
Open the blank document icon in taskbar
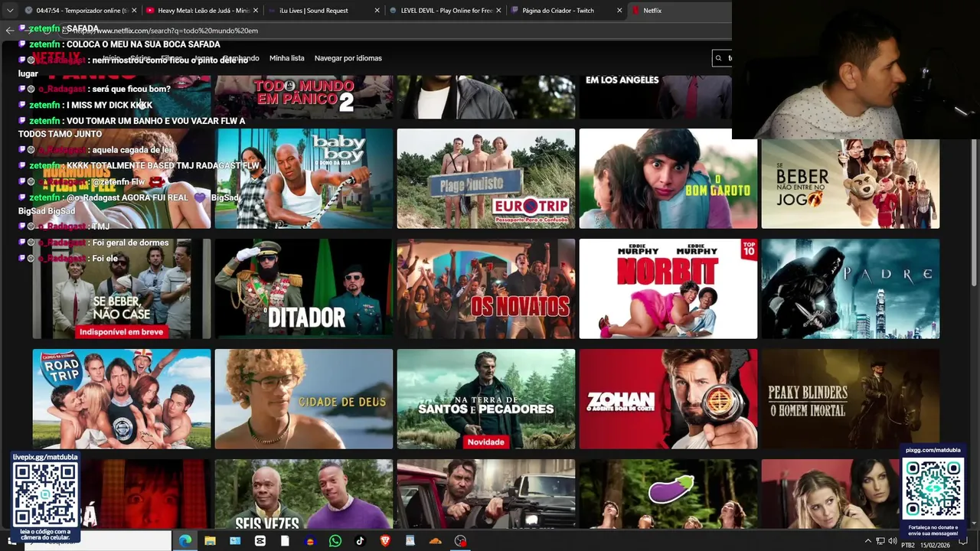click(285, 541)
